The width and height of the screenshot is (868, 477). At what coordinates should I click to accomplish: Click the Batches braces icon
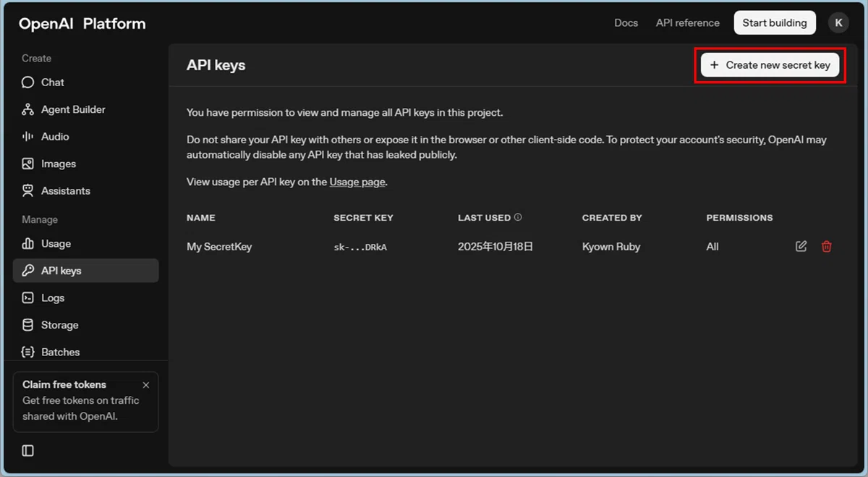point(28,353)
